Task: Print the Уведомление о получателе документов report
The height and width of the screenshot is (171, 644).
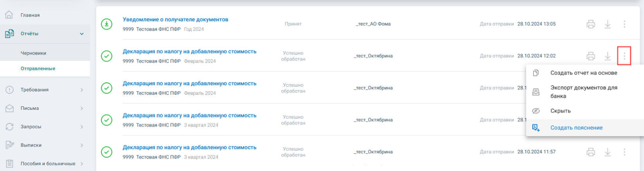Action: click(x=591, y=24)
